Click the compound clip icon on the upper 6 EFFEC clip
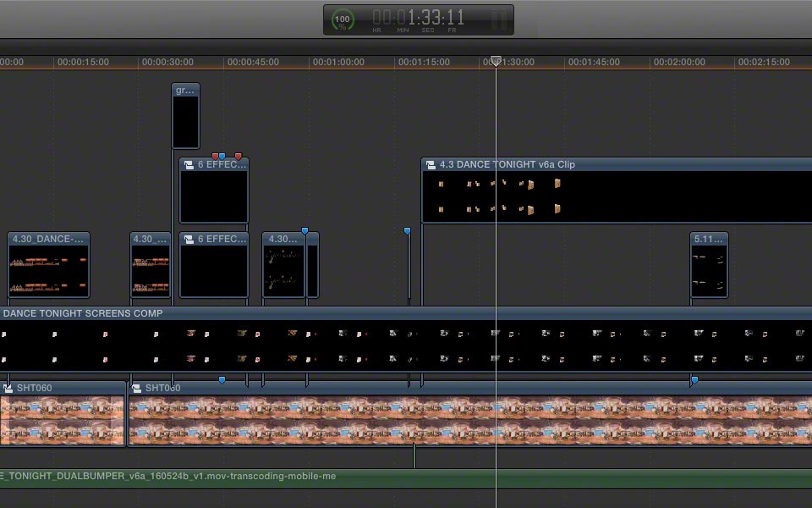Image resolution: width=812 pixels, height=508 pixels. pos(189,165)
